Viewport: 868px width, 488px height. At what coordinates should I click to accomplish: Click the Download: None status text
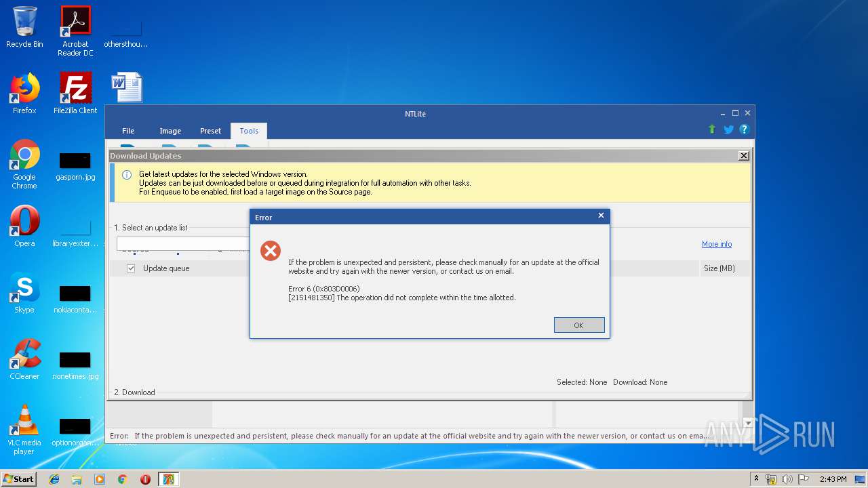click(640, 382)
